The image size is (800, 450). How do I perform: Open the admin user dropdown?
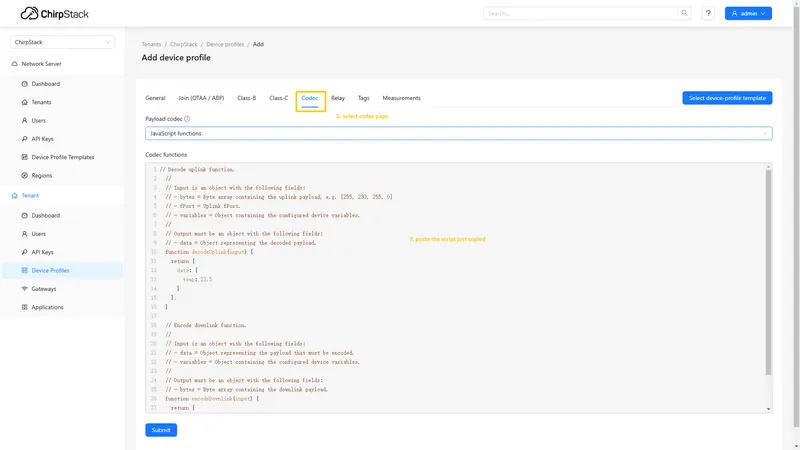tap(748, 13)
